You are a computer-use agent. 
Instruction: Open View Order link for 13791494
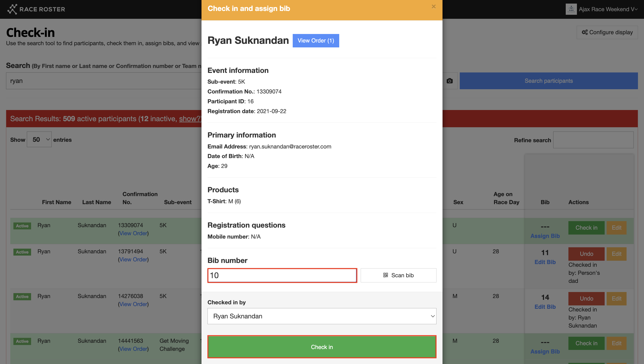[133, 260]
